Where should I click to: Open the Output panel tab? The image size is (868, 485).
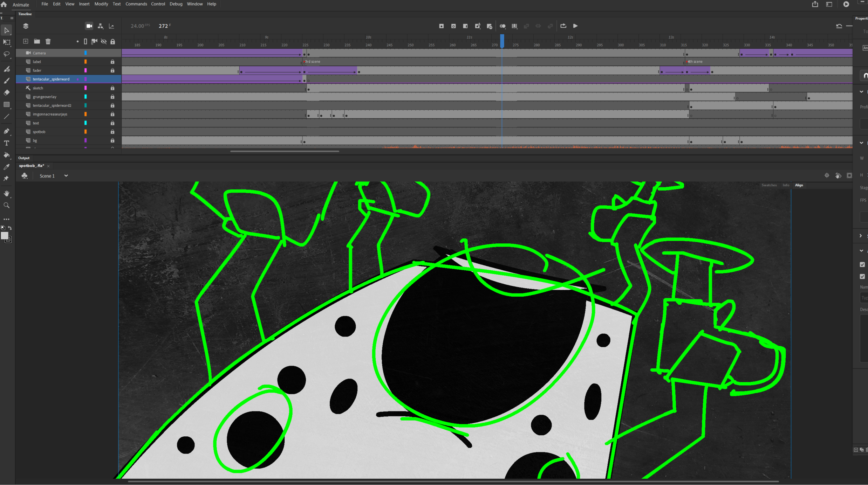24,158
